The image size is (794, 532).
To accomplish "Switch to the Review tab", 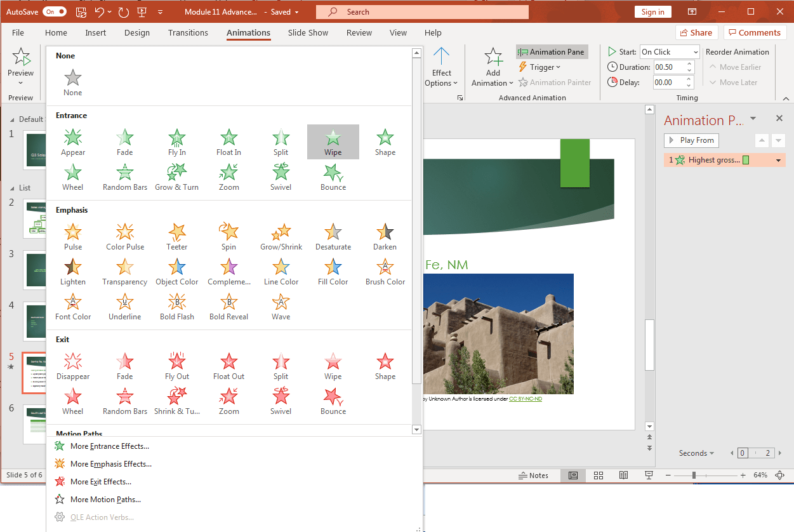I will (359, 33).
